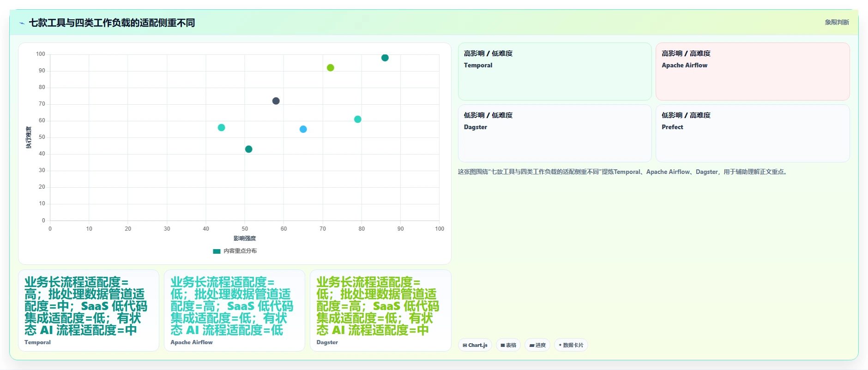Click the dark slate scatter point
Image resolution: width=868 pixels, height=370 pixels.
(x=276, y=101)
